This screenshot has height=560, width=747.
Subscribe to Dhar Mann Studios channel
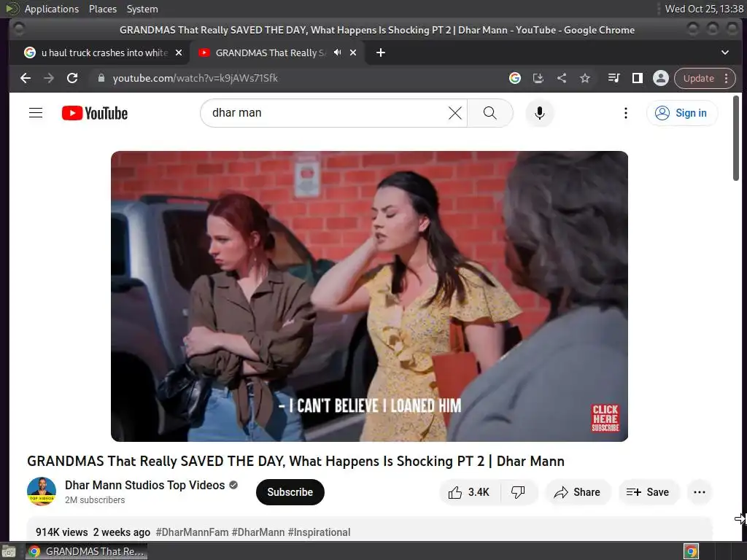pyautogui.click(x=290, y=492)
